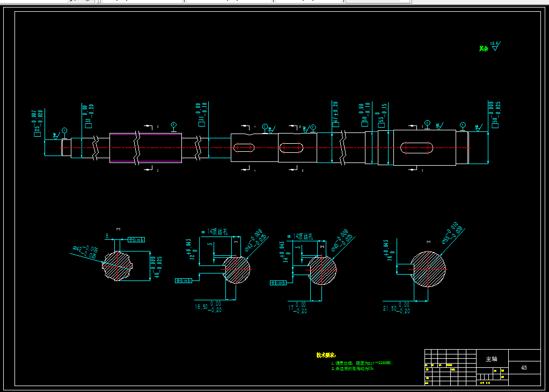549x392 pixels.
Task: Click the 16.50 0.00/-0.20 dimension text
Action: click(x=208, y=307)
